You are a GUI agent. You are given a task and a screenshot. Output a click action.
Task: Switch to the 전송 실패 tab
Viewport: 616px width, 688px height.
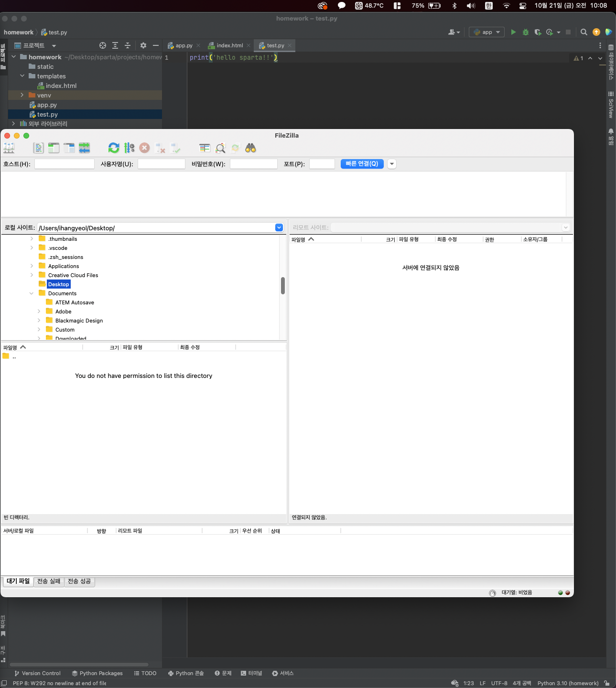click(x=49, y=581)
